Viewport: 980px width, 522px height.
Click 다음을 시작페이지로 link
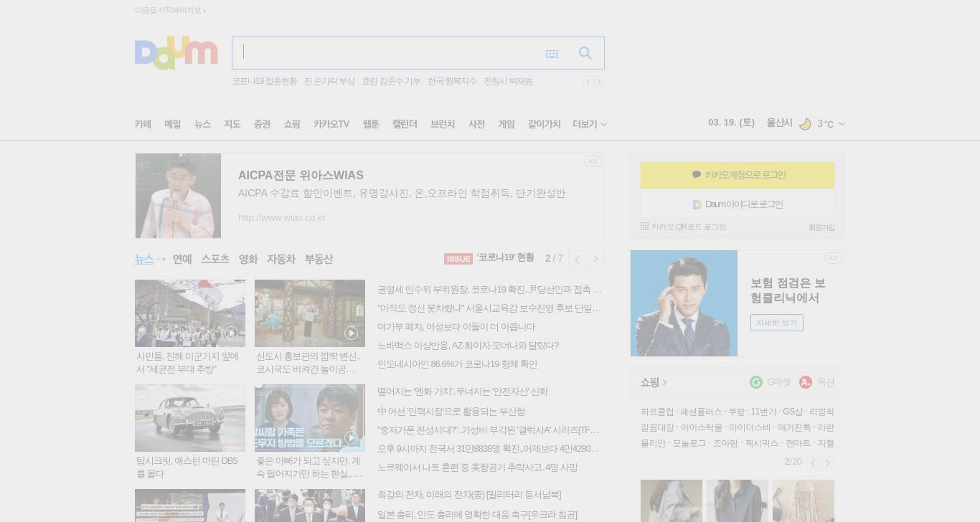click(170, 10)
